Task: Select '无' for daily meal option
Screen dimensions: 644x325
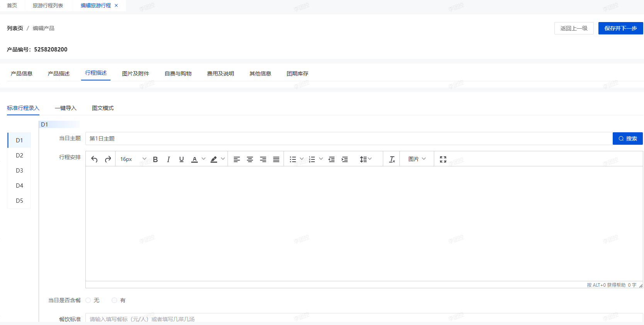Action: coord(88,300)
